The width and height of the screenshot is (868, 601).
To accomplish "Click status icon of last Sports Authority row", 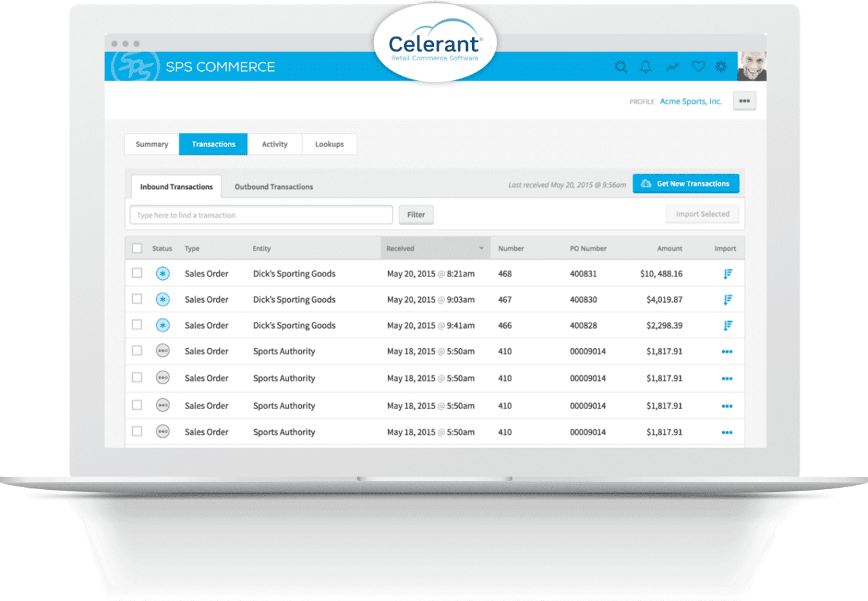I will [x=163, y=431].
